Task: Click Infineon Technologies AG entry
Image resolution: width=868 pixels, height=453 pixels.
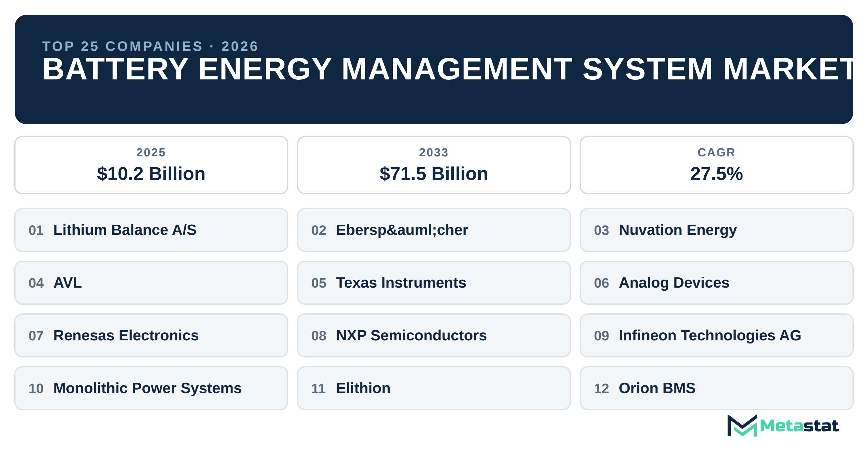Action: (x=717, y=336)
